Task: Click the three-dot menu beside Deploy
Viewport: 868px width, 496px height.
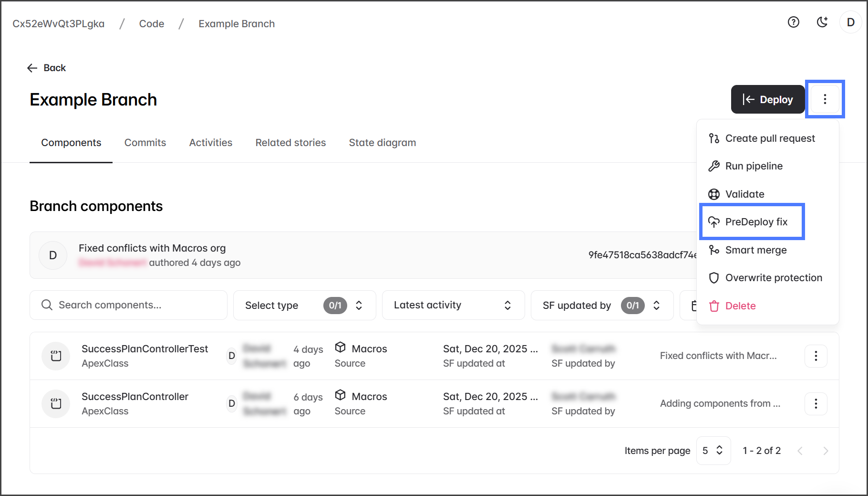Action: (825, 99)
